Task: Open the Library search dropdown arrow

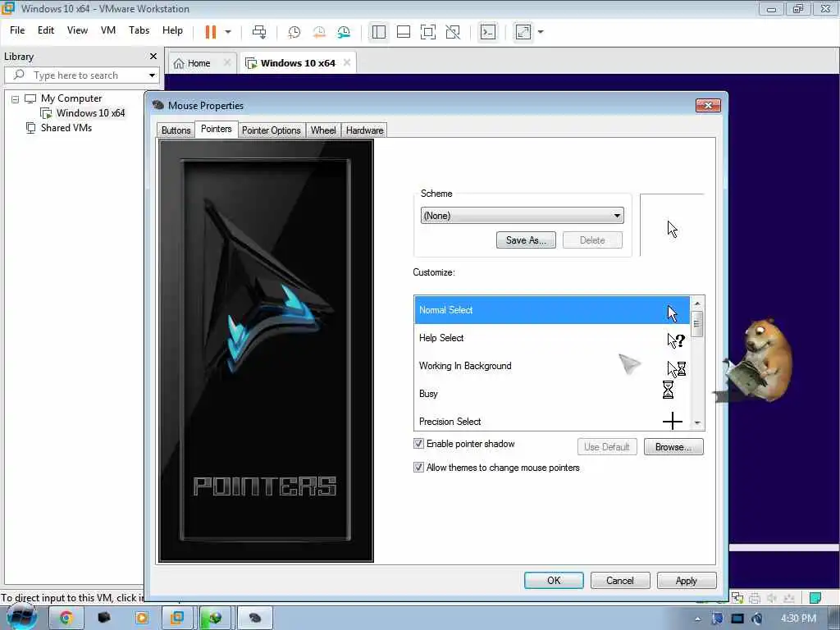Action: [x=152, y=75]
